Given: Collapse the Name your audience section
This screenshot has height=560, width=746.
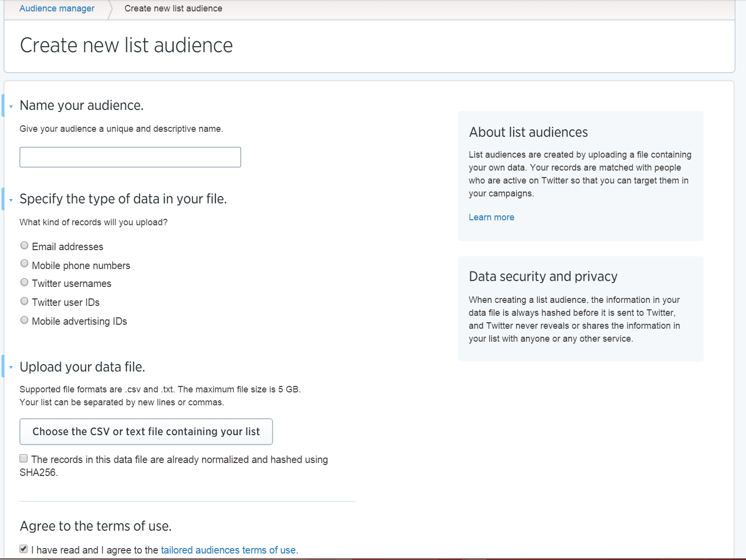Looking at the screenshot, I should tap(11, 106).
